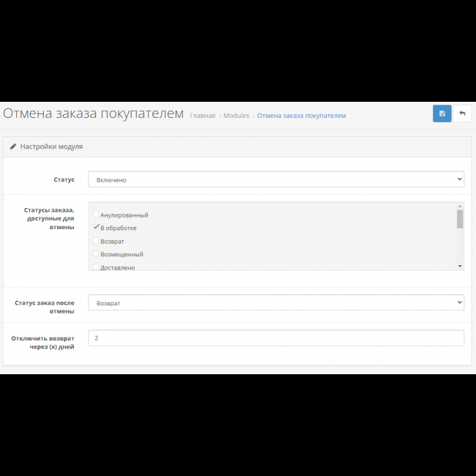
Task: Enable the Возврат order status checkbox
Action: pos(96,241)
